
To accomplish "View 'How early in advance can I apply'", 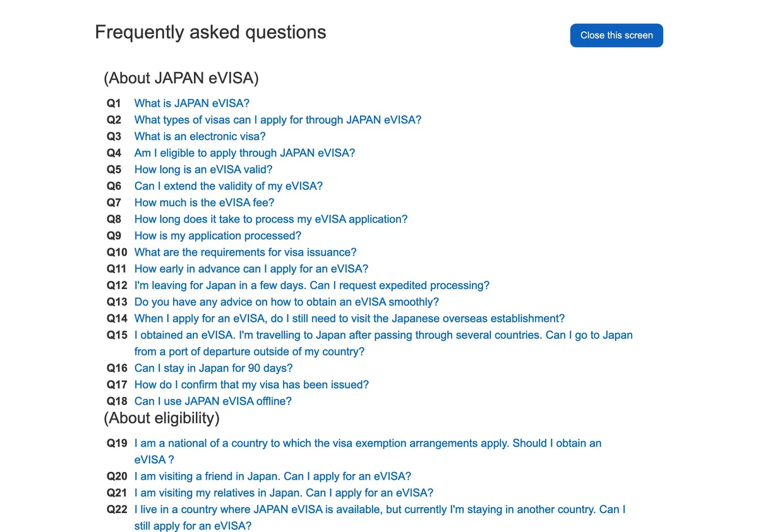I will (x=251, y=269).
